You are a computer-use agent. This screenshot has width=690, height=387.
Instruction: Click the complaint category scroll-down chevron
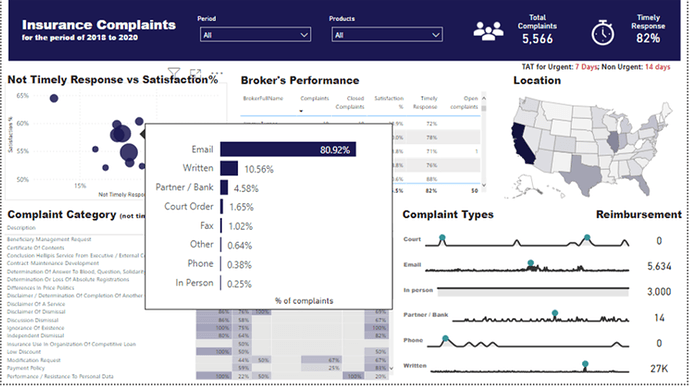click(x=391, y=368)
